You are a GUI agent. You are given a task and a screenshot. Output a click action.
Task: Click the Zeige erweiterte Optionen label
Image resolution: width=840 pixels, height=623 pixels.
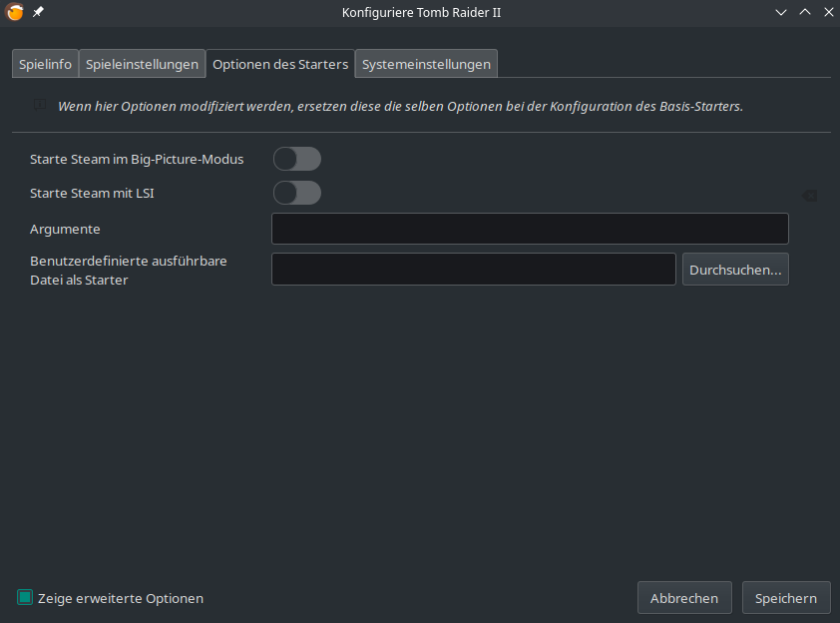[121, 598]
